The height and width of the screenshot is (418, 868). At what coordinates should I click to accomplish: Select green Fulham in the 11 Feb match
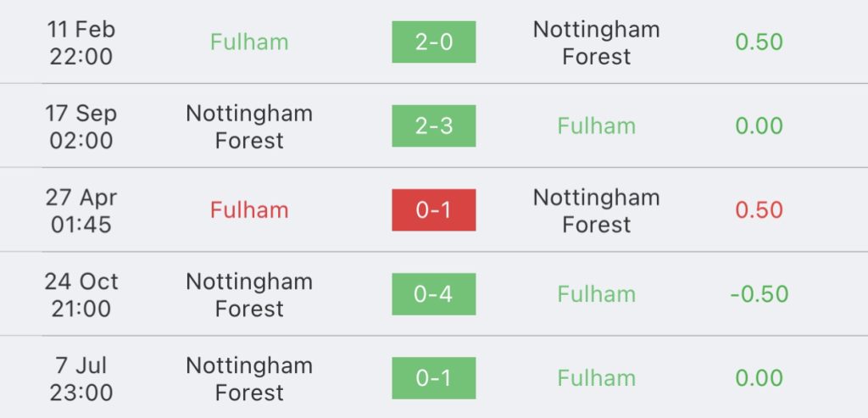[249, 42]
